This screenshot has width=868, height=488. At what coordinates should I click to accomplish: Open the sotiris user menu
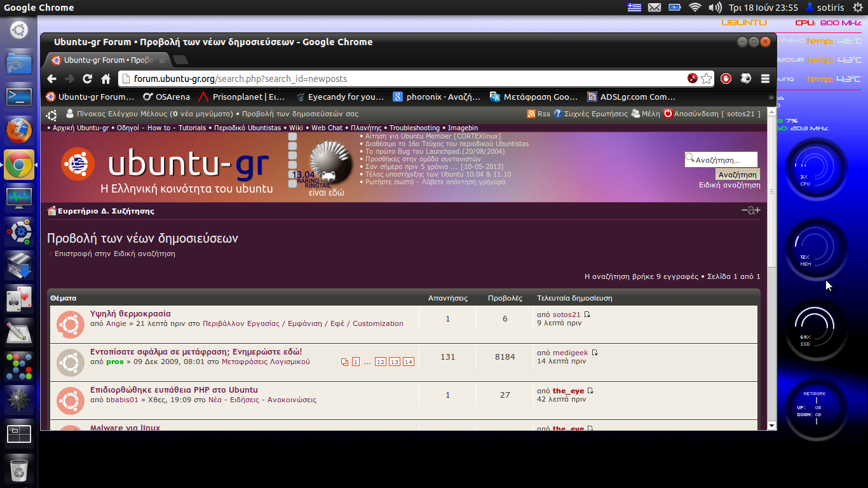pyautogui.click(x=825, y=8)
